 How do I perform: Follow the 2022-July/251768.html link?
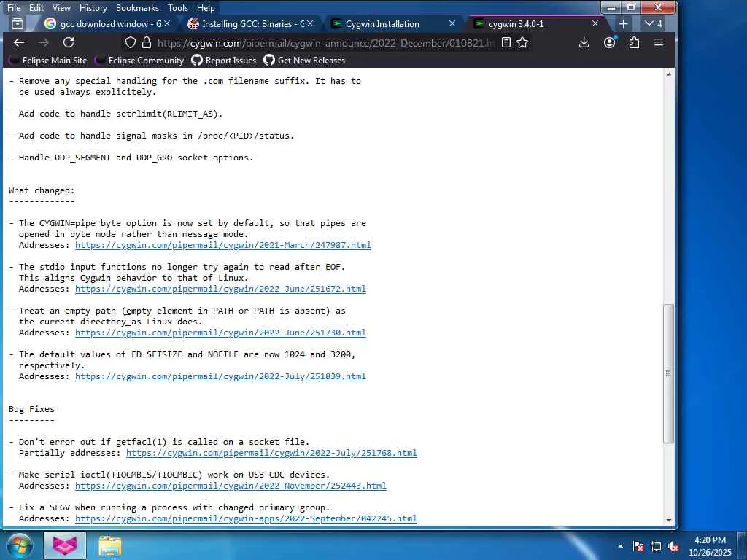[271, 453]
